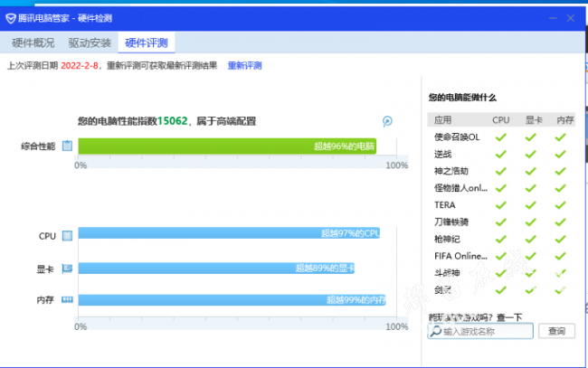Viewport: 588px width, 368px height.
Task: Select the 使命召唤OL row
Action: 501,137
